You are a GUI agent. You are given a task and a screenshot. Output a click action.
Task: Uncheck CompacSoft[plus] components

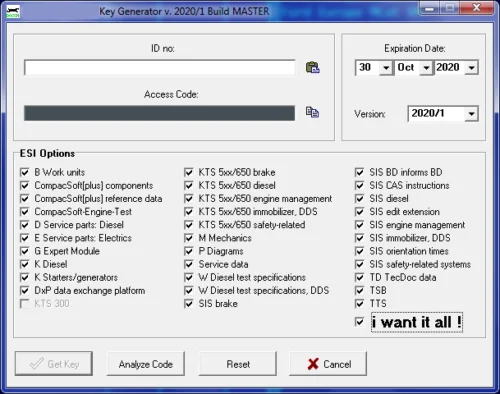pyautogui.click(x=25, y=185)
